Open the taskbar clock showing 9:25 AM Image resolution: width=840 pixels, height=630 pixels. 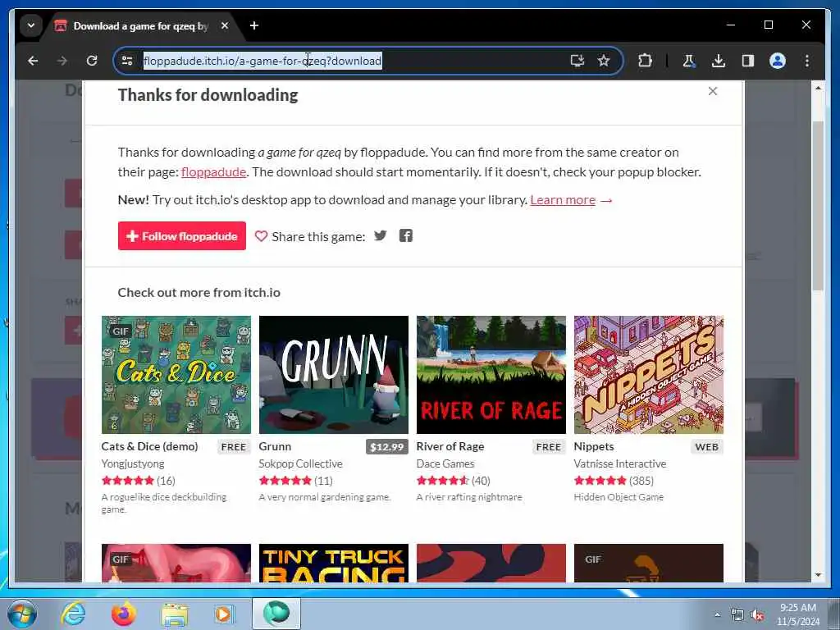(797, 614)
